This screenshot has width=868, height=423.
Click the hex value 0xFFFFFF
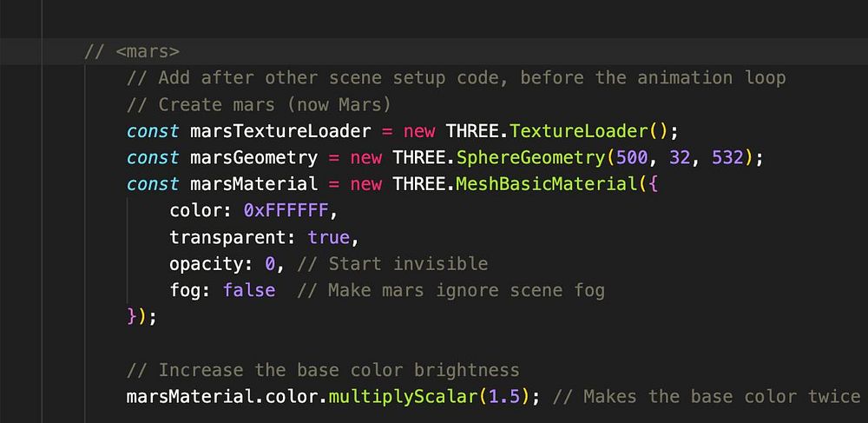(286, 211)
